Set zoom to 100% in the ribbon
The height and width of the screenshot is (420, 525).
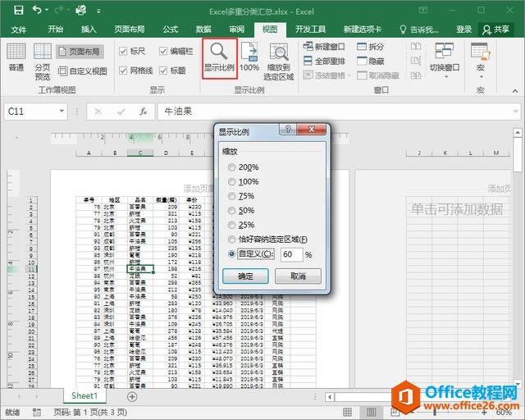click(249, 57)
